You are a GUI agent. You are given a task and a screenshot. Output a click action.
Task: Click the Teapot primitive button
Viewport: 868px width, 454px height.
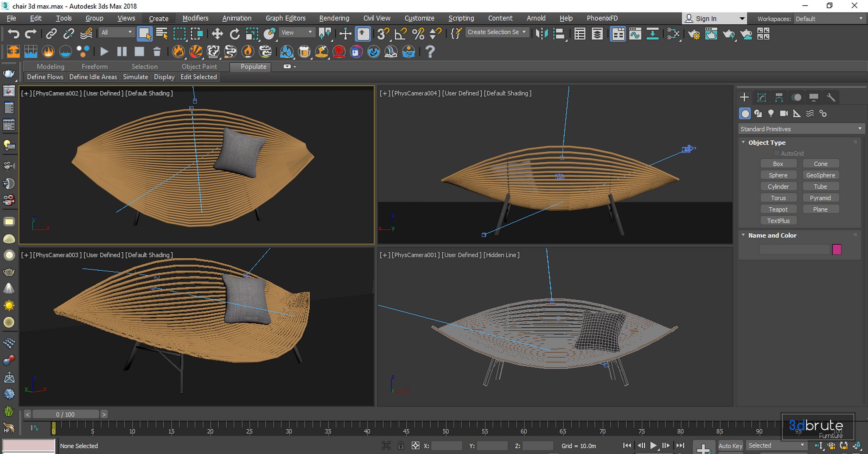point(778,209)
